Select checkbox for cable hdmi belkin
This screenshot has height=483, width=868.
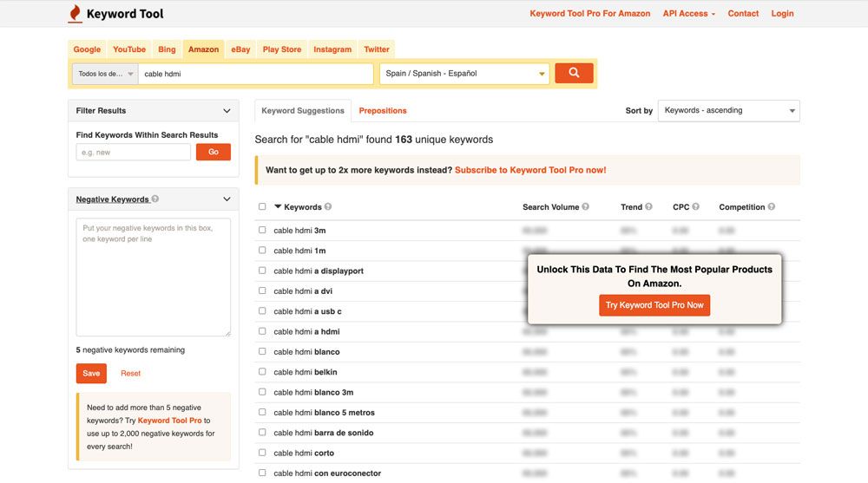click(x=262, y=372)
